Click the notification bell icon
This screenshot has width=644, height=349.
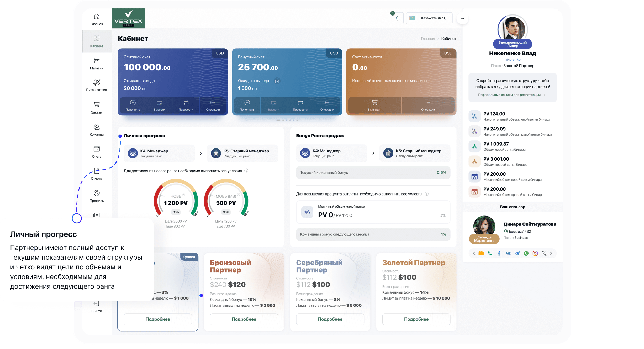pyautogui.click(x=397, y=18)
